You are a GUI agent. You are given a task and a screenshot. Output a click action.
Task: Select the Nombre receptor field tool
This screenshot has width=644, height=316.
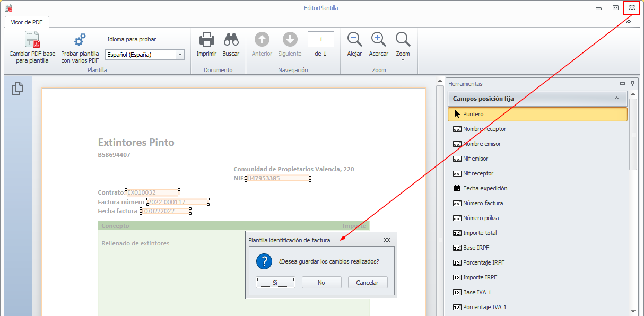click(x=537, y=129)
